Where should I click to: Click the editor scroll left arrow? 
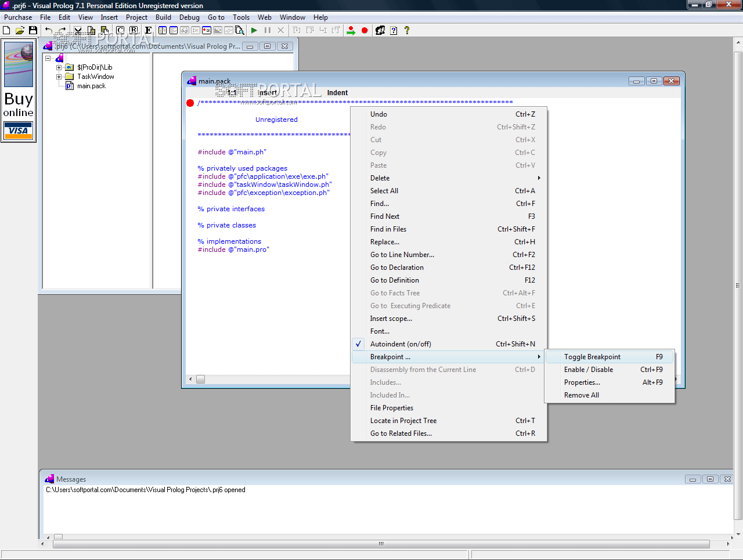[190, 380]
